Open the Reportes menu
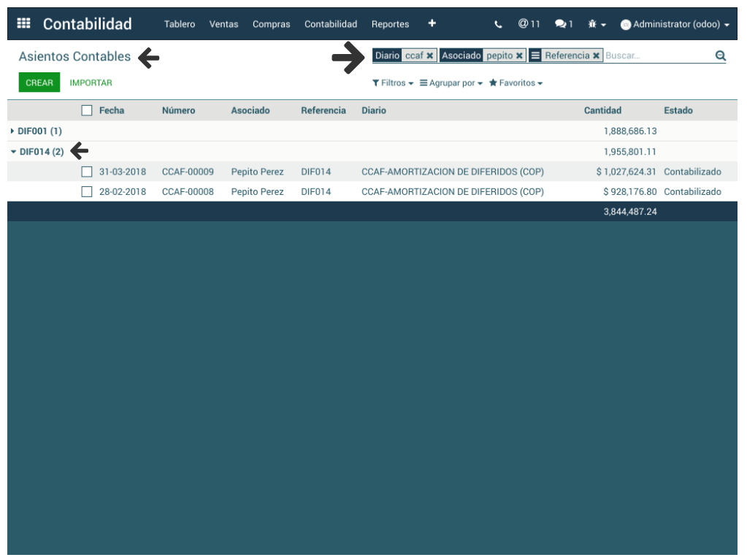Screen dimensions: 747x560 coord(390,24)
